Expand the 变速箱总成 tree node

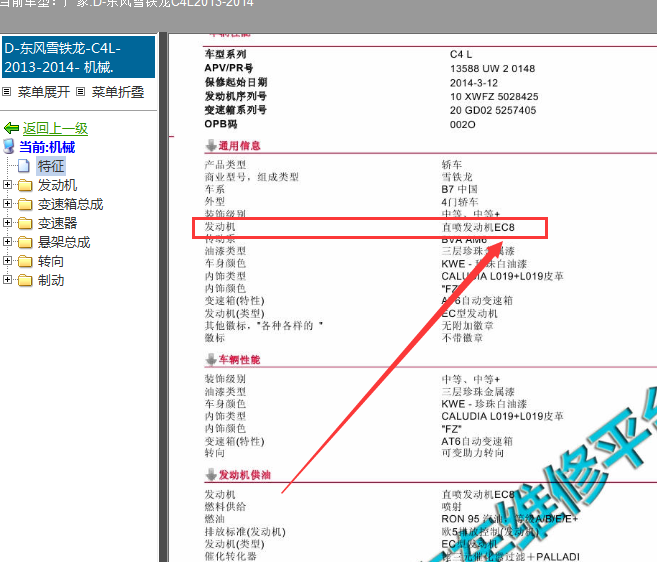(x=7, y=203)
